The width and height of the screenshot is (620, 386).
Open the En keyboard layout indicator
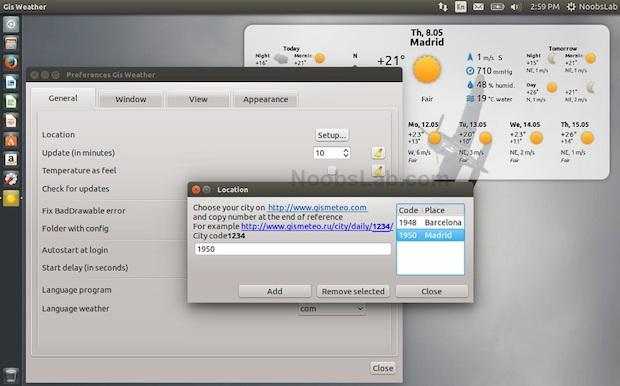[x=461, y=7]
